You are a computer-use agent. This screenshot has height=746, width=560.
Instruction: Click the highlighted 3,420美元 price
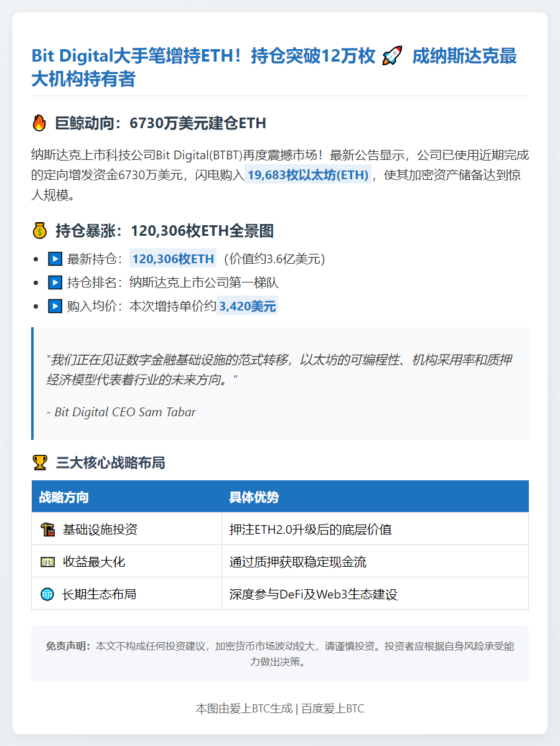[x=248, y=306]
